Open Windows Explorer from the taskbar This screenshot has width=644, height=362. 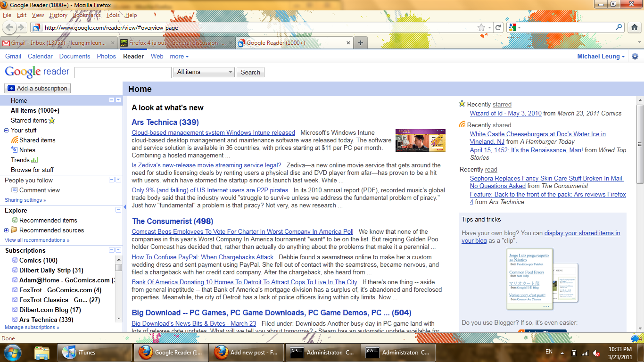pos(42,352)
